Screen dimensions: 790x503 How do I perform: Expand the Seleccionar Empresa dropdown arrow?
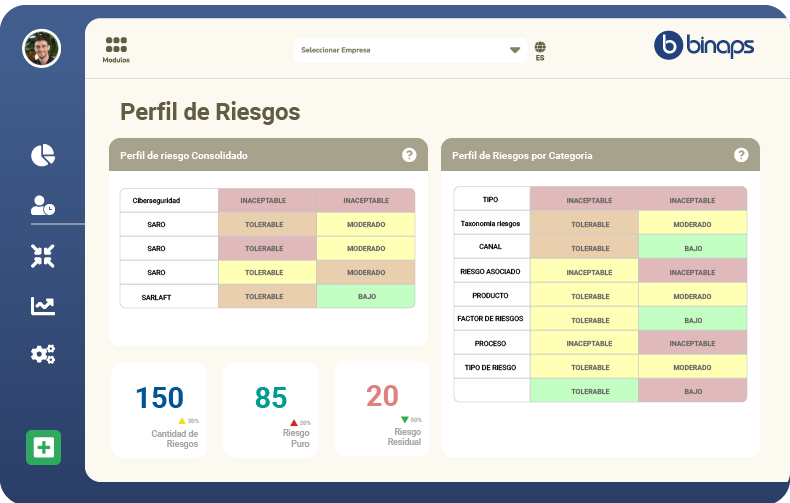click(x=515, y=49)
